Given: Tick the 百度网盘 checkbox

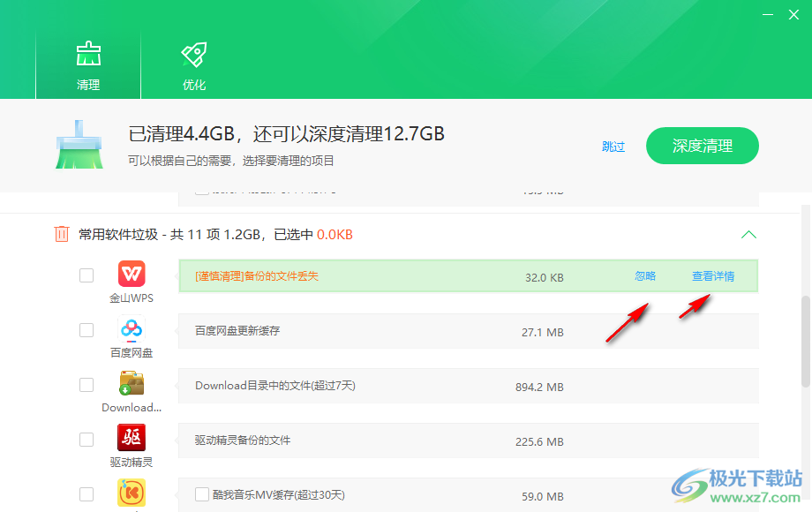Looking at the screenshot, I should [86, 330].
